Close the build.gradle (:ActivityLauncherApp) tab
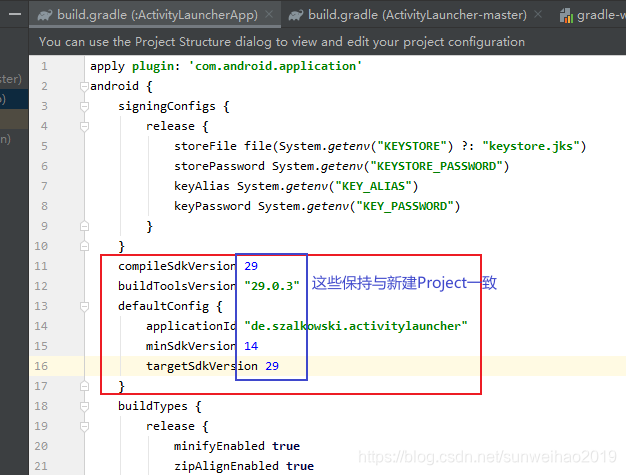Viewport: 626px width, 475px height. click(269, 14)
